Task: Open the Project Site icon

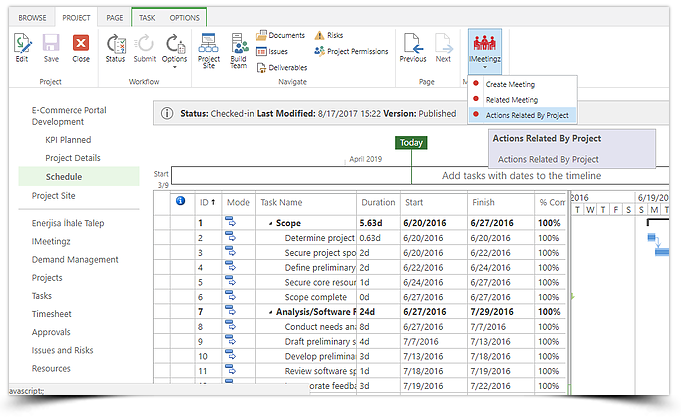Action: [x=209, y=46]
